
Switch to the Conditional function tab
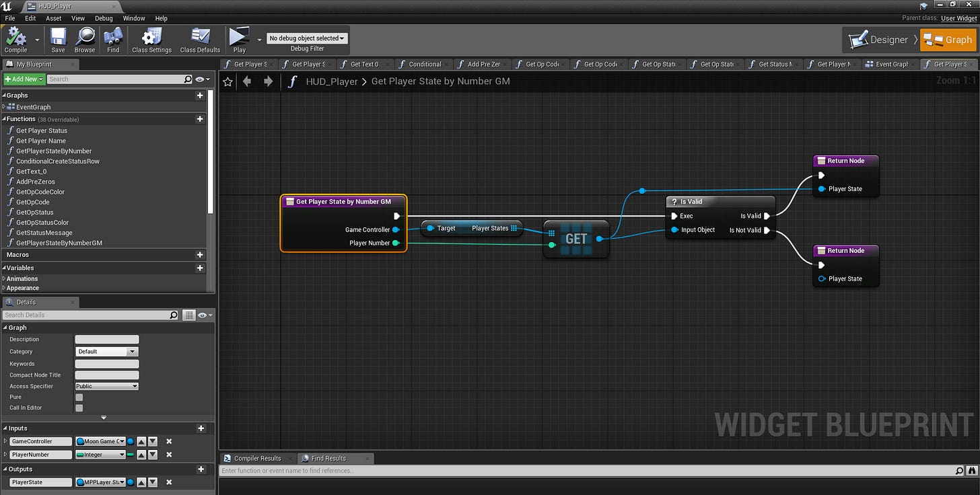tap(424, 65)
